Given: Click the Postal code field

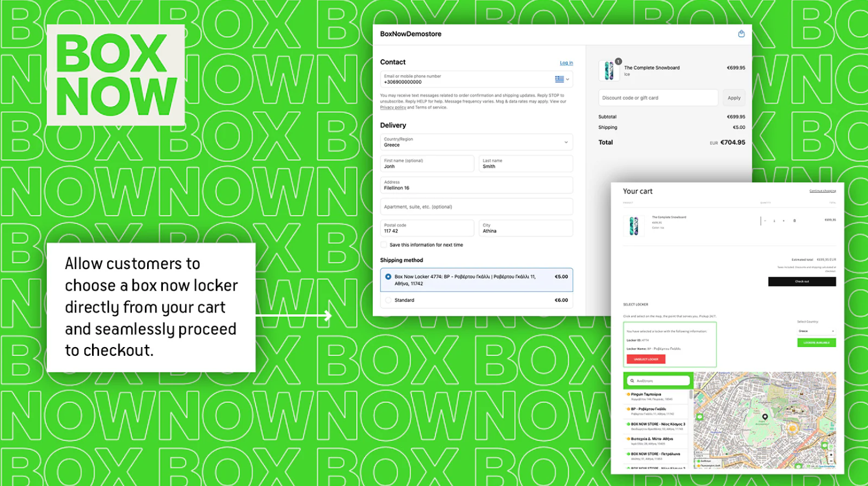Looking at the screenshot, I should [427, 228].
